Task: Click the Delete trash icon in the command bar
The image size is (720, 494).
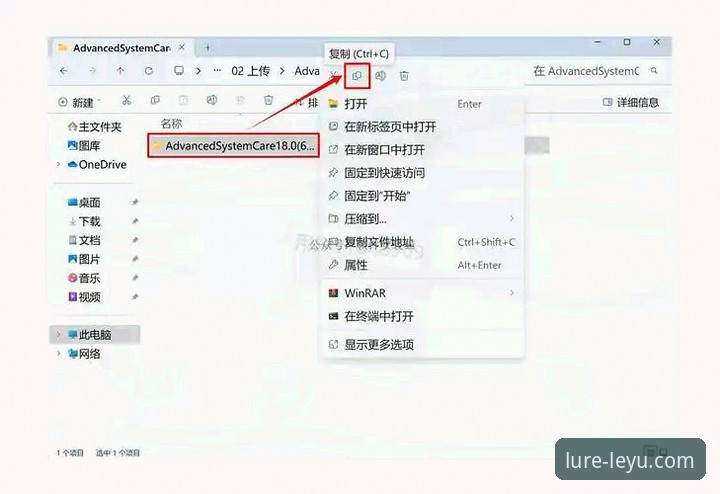Action: pyautogui.click(x=268, y=100)
